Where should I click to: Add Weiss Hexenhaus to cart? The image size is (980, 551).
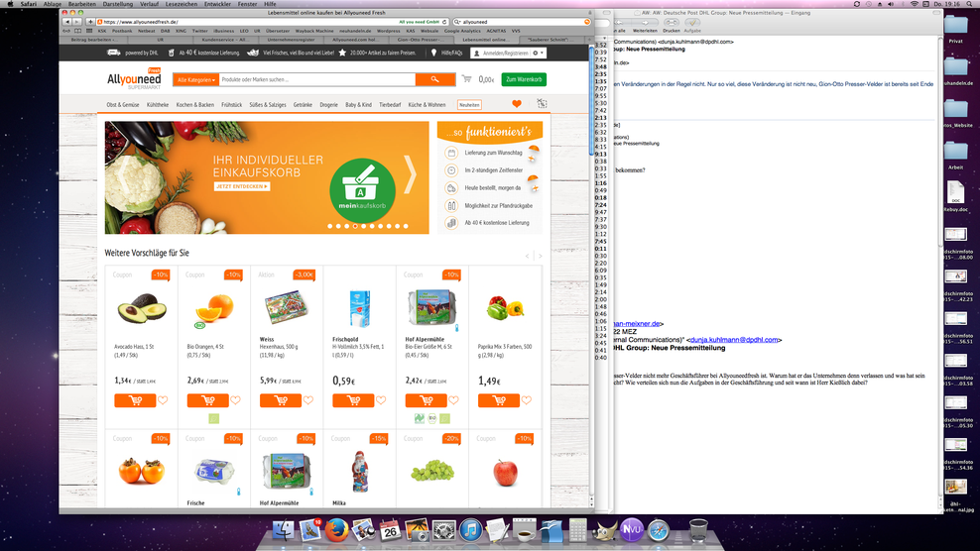[x=280, y=400]
